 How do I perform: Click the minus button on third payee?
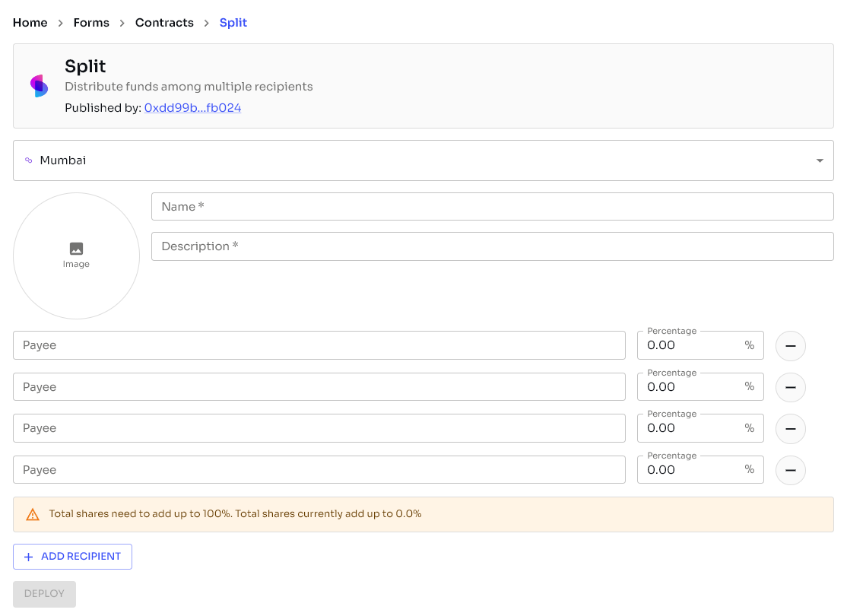click(790, 429)
